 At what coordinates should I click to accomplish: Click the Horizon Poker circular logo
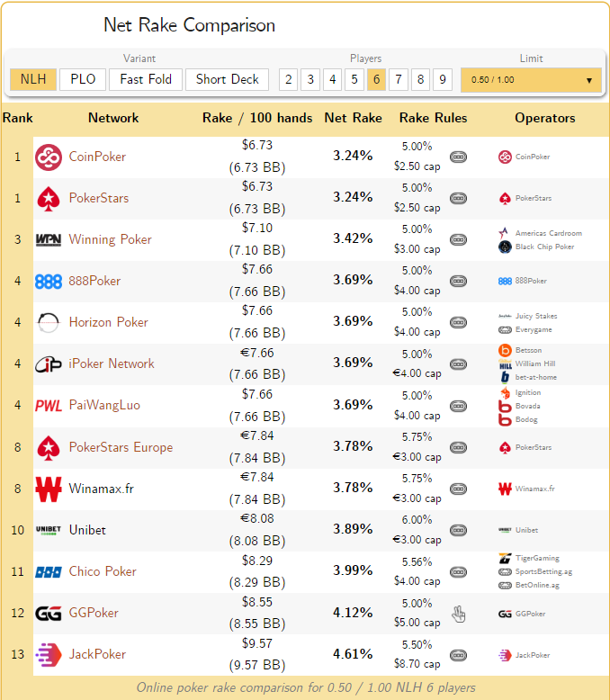pyautogui.click(x=49, y=322)
